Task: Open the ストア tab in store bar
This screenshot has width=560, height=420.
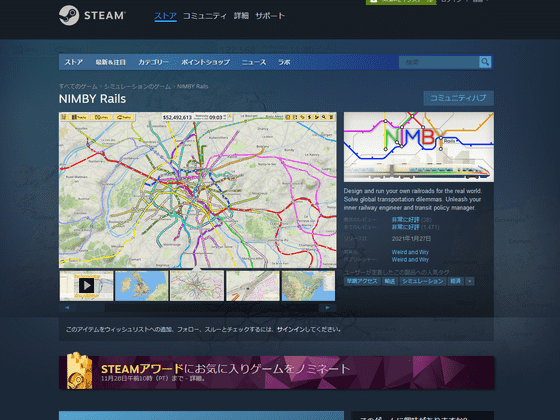Action: pyautogui.click(x=74, y=62)
